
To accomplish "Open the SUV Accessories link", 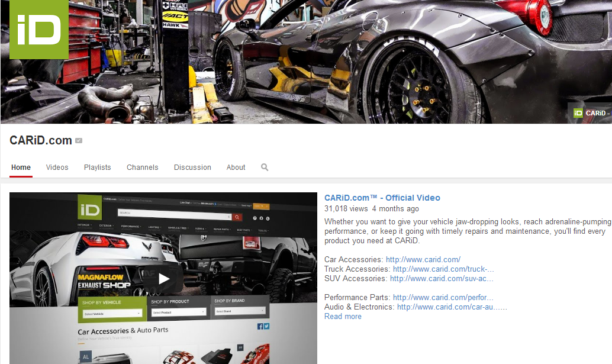I will click(442, 279).
